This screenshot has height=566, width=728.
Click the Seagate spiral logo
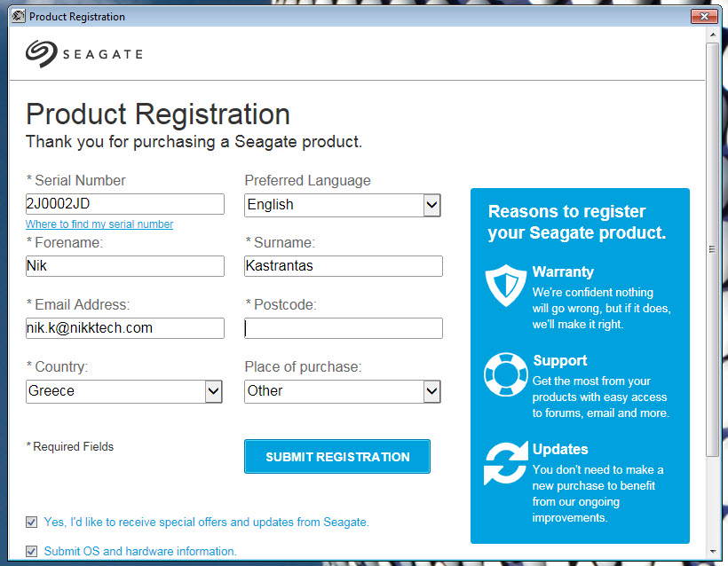click(x=42, y=53)
